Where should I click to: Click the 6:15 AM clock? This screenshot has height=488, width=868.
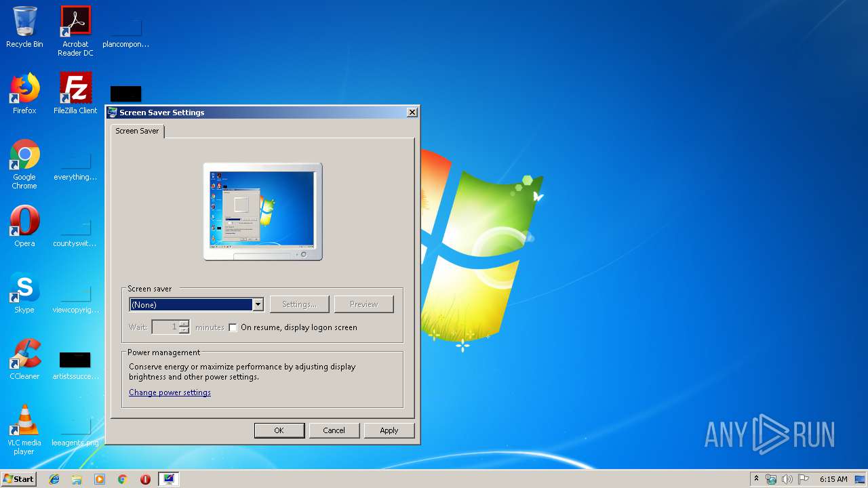(833, 479)
